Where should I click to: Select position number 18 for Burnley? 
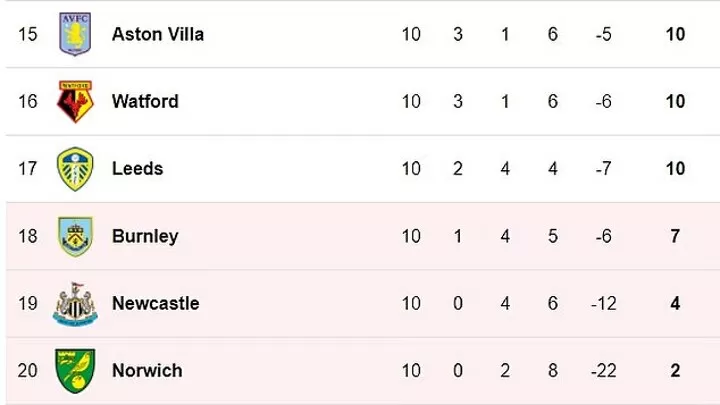[28, 236]
